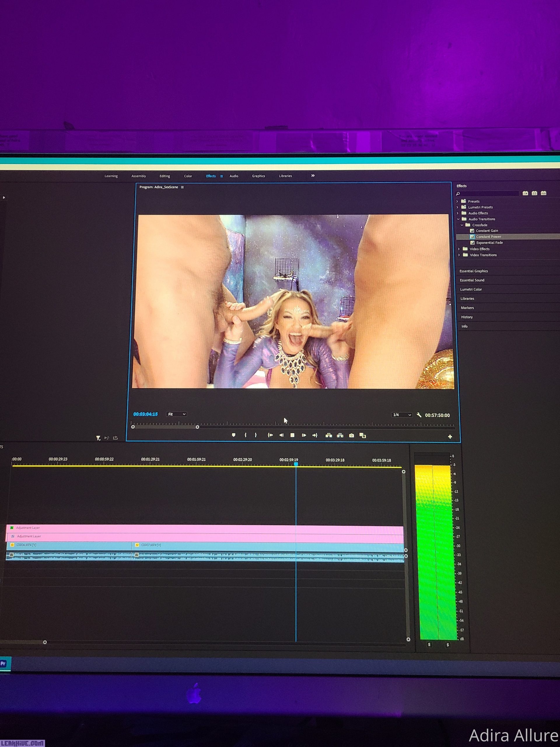Viewport: 560px width, 747px height.
Task: Switch to the Audio workspace tab
Action: pyautogui.click(x=234, y=176)
